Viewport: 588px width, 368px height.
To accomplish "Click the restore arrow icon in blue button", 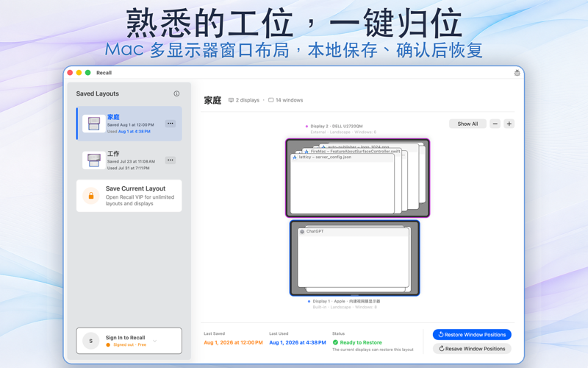I will click(x=441, y=335).
